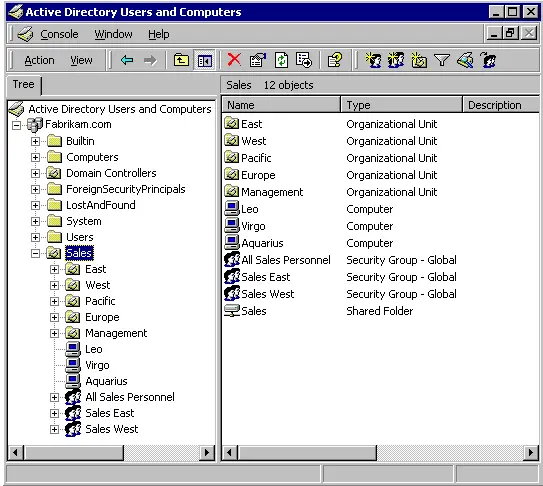Click the Refresh toolbar icon
Image resolution: width=543 pixels, height=486 pixels.
click(x=281, y=60)
